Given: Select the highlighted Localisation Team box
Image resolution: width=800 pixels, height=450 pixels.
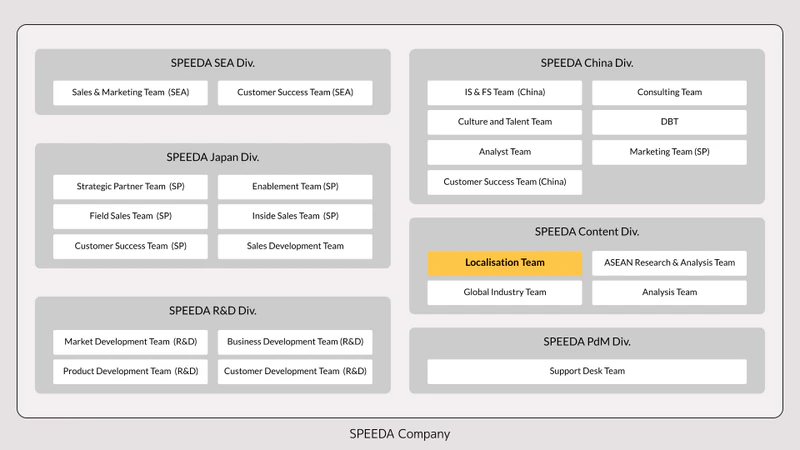Looking at the screenshot, I should pos(505,263).
